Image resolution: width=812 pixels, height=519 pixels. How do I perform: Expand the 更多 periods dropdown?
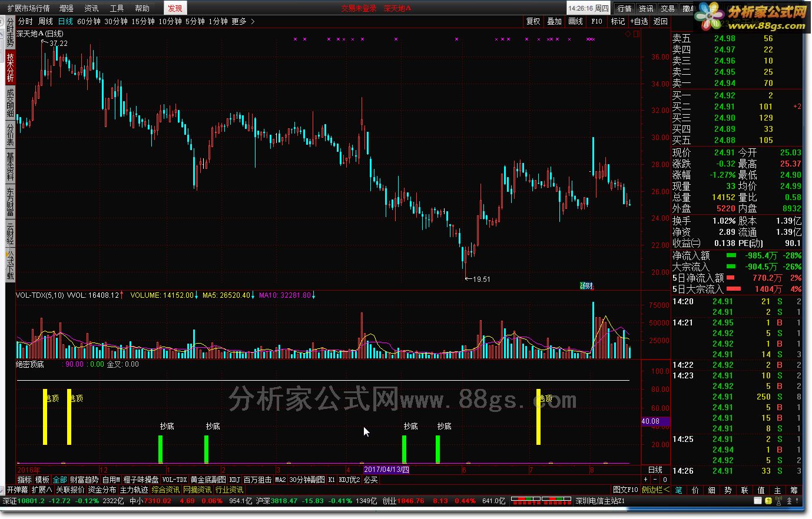coord(243,21)
